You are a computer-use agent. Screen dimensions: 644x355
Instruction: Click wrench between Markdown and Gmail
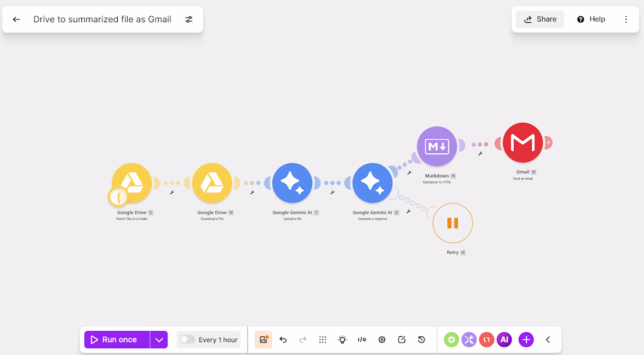coord(480,154)
